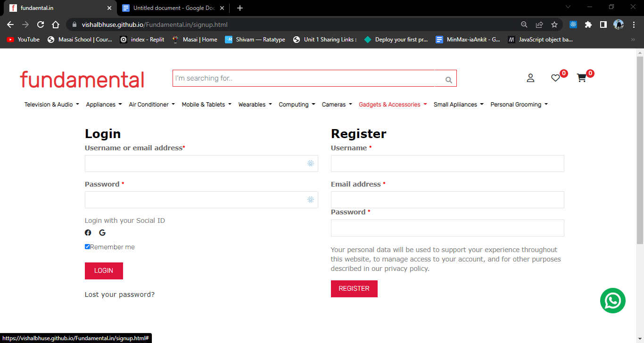Go to the fundamental logo homepage
Viewport: 644px width, 343px height.
(x=82, y=80)
